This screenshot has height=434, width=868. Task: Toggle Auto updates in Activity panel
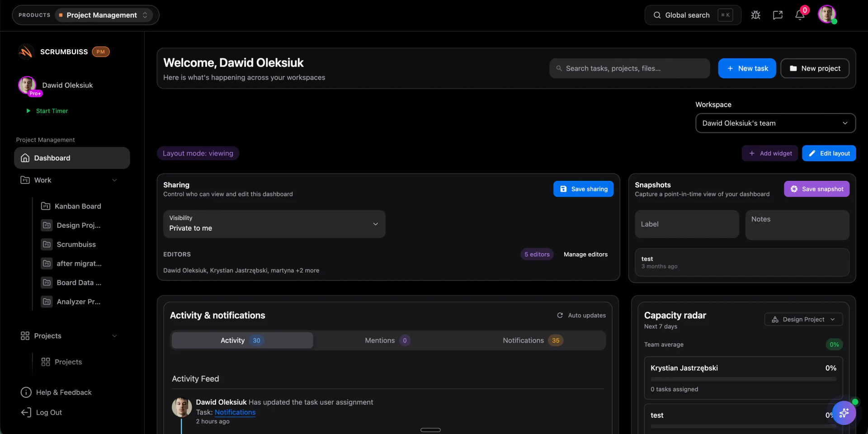581,315
